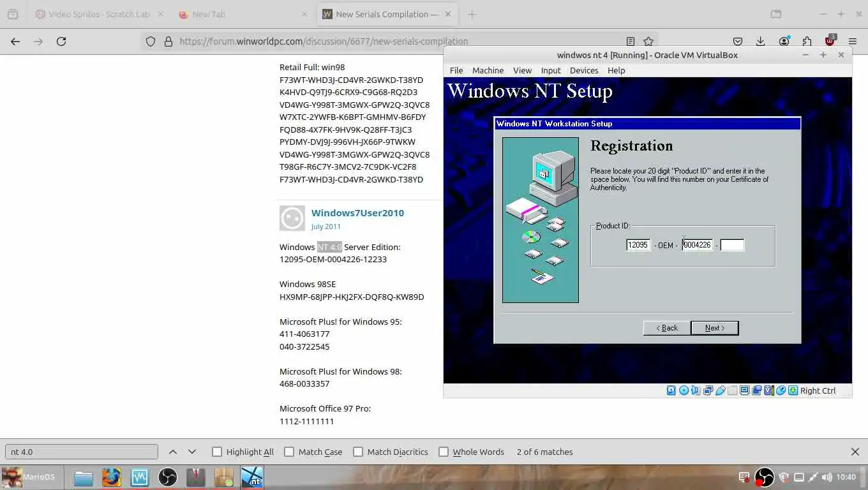Open the list all tabs dropdown
The width and height of the screenshot is (868, 490).
[775, 14]
